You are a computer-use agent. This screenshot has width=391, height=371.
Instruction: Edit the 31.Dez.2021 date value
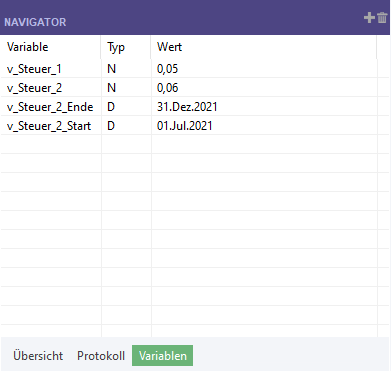[264, 107]
